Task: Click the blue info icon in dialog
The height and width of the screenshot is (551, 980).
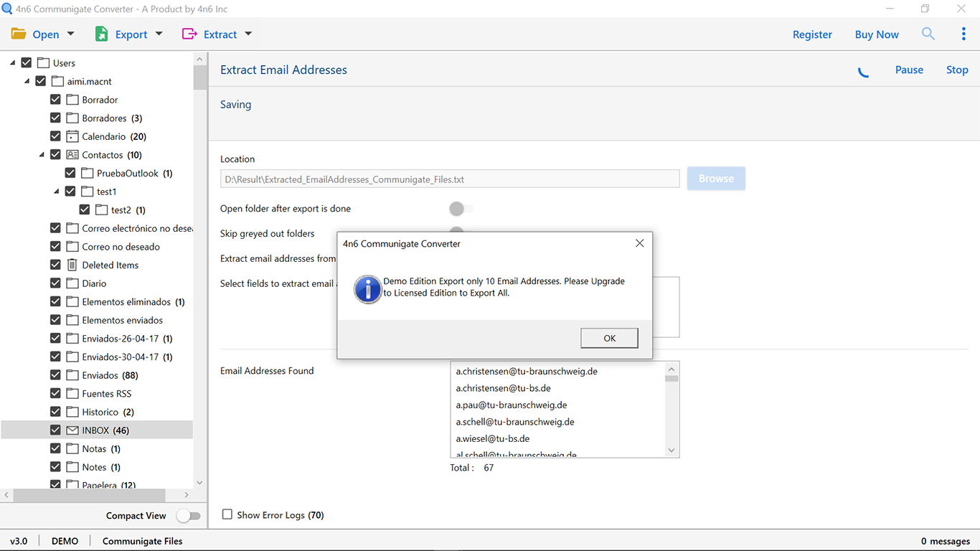Action: pos(368,288)
